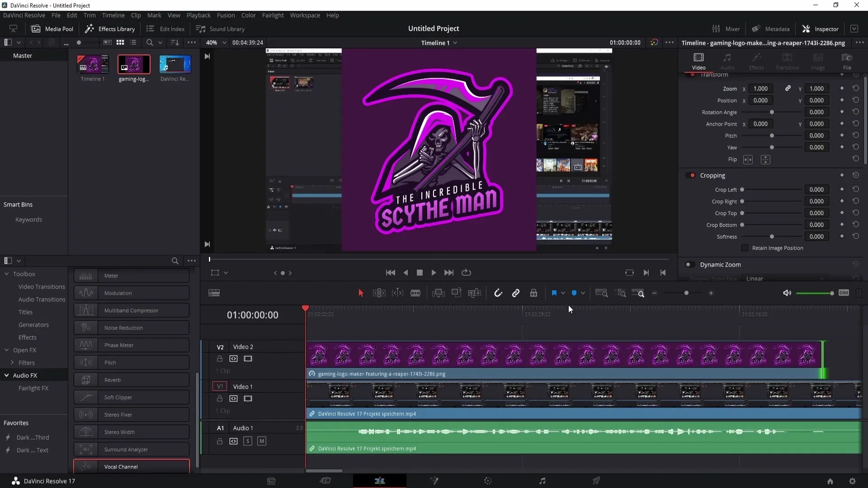
Task: Adjust the Rotation Angle slider
Action: coord(771,112)
